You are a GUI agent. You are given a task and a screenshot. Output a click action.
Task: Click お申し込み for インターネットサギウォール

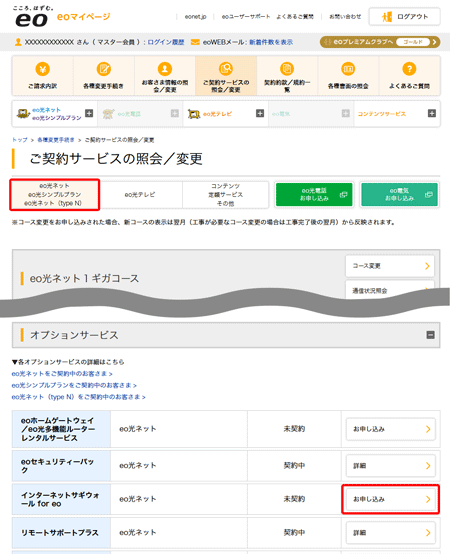(x=391, y=499)
